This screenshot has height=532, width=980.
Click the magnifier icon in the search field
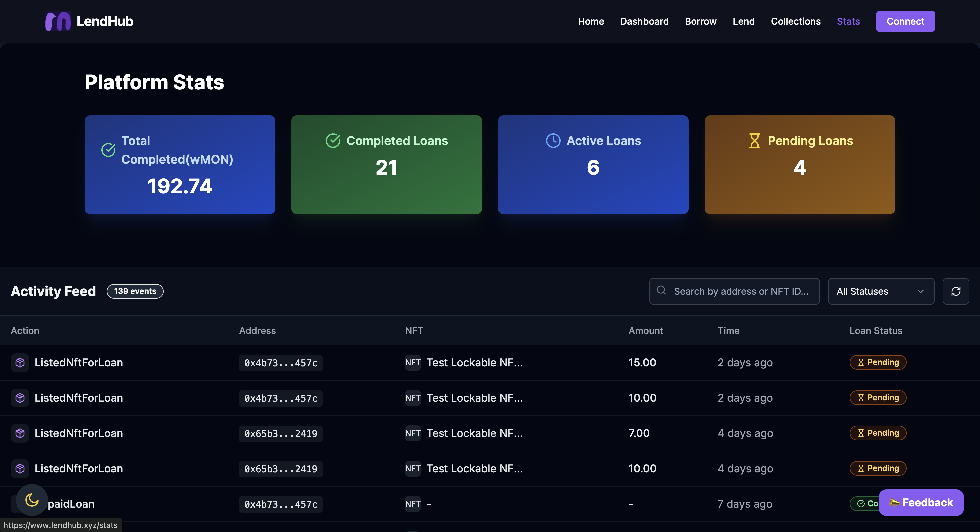(661, 291)
